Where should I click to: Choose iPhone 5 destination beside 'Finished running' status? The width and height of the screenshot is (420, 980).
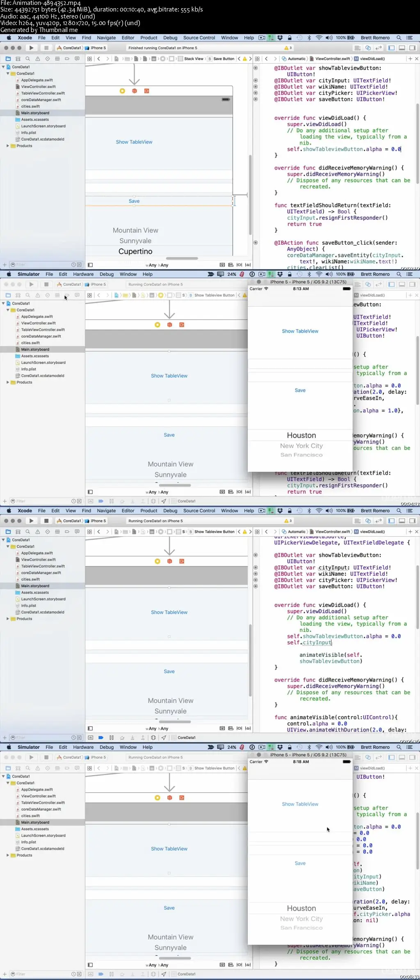96,48
